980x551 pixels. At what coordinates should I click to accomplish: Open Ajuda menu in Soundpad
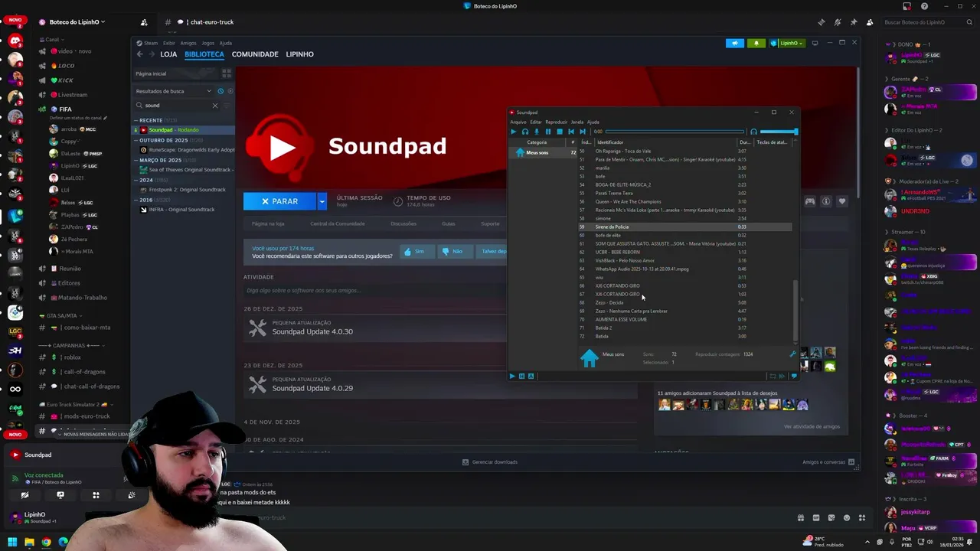[593, 122]
